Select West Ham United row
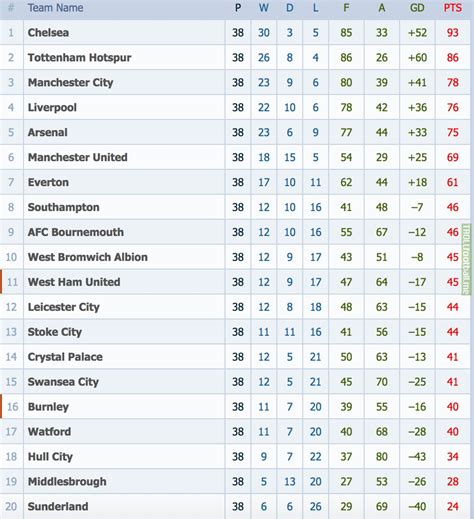This screenshot has height=519, width=474. [x=235, y=282]
